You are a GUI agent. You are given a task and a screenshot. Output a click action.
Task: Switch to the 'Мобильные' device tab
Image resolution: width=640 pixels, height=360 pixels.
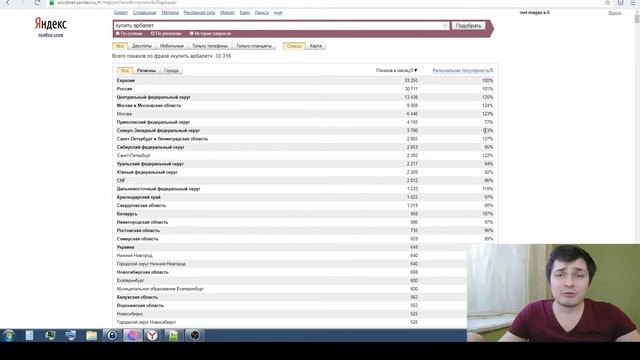(171, 46)
